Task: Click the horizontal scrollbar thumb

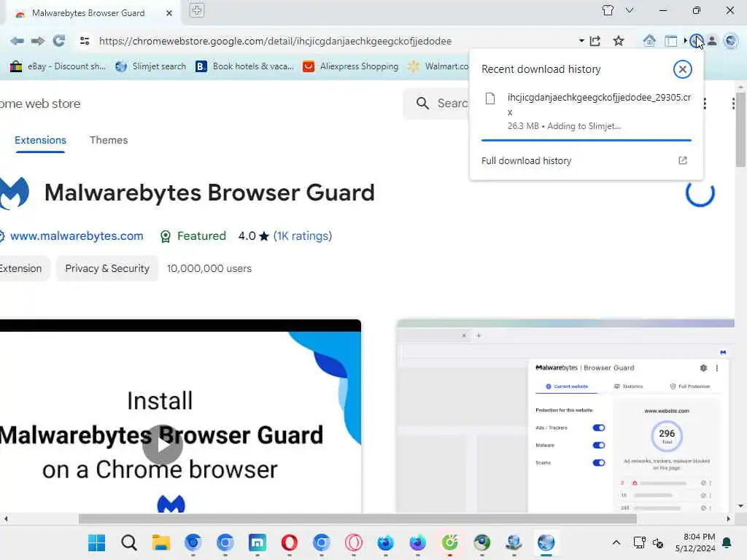Action: [357, 518]
